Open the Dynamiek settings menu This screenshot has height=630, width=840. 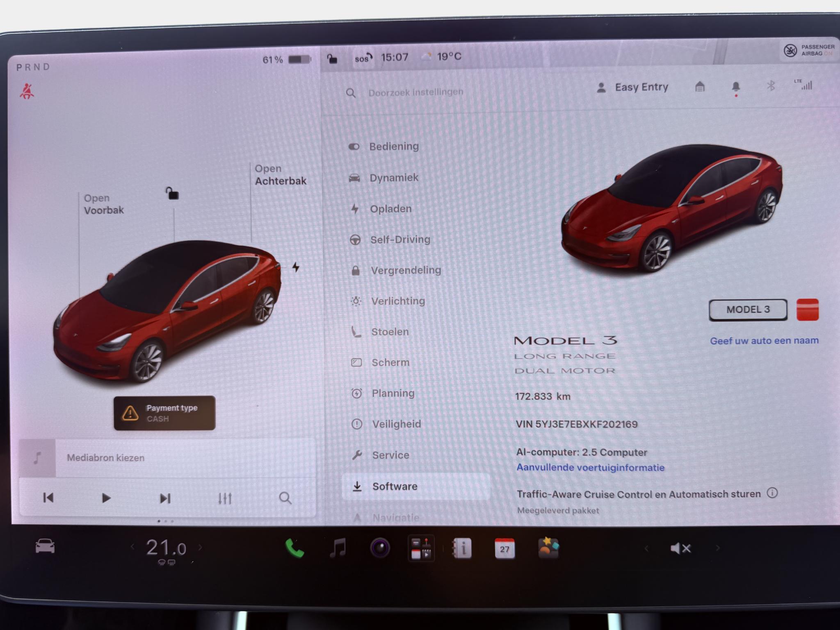click(383, 178)
